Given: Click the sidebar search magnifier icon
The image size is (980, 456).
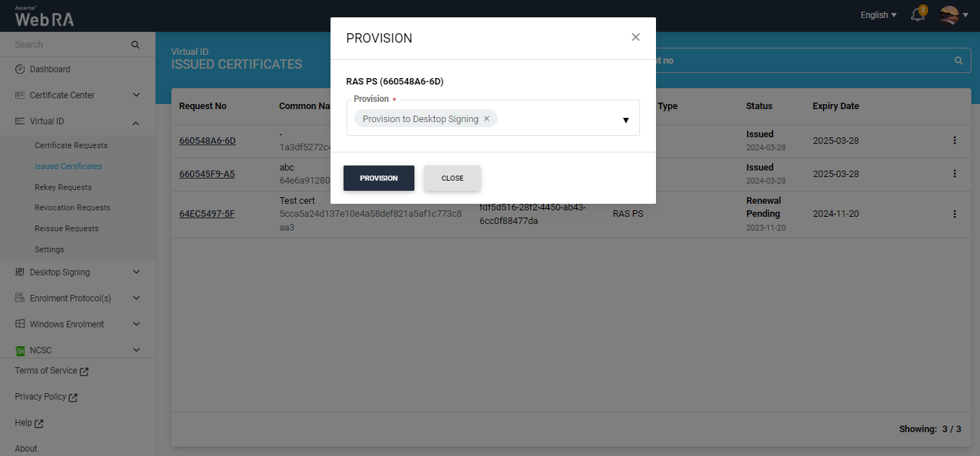Looking at the screenshot, I should point(135,45).
